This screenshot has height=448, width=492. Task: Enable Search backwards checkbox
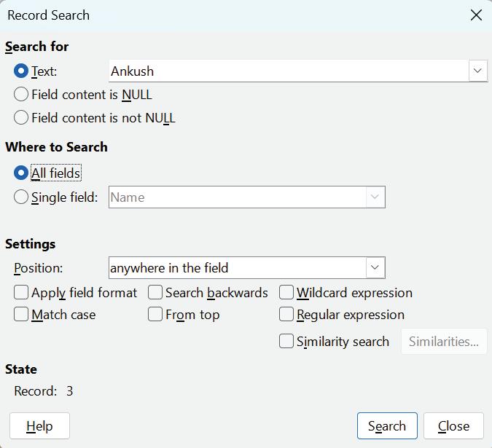coord(155,293)
